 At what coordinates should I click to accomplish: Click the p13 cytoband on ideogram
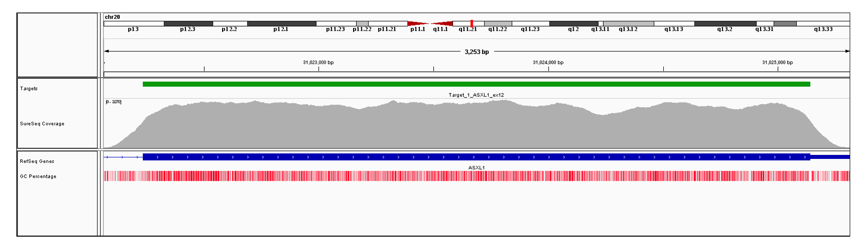pyautogui.click(x=134, y=24)
